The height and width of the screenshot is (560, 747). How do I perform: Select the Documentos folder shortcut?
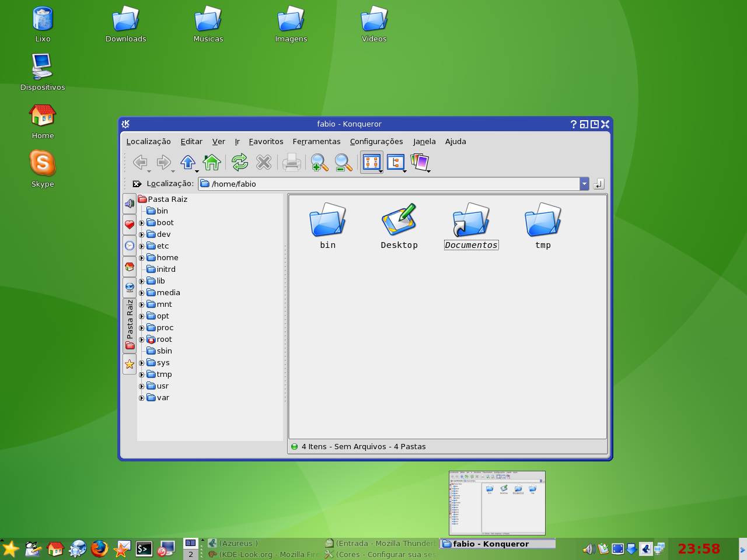[x=471, y=226]
